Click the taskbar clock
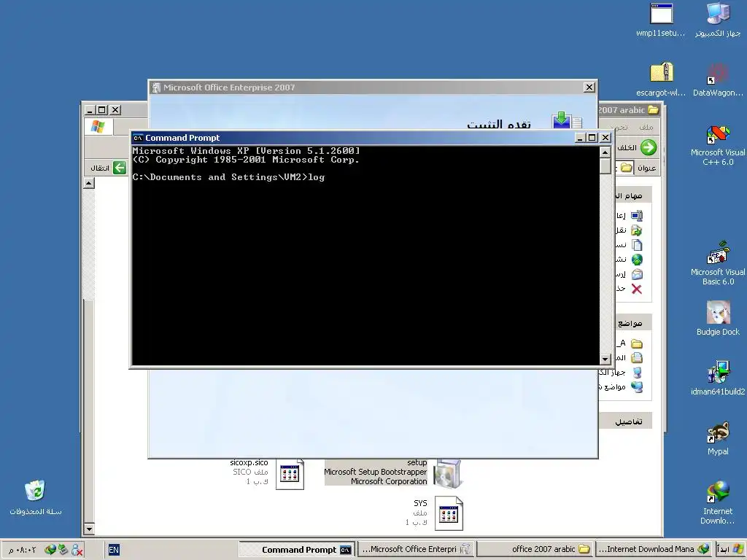The width and height of the screenshot is (747, 560). pos(23,550)
